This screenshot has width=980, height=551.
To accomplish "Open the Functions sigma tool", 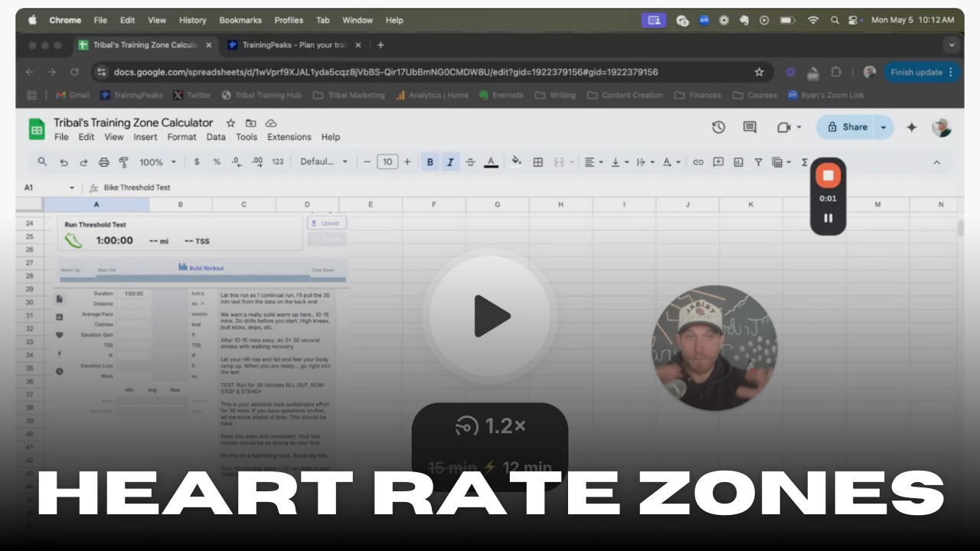I will click(x=804, y=161).
